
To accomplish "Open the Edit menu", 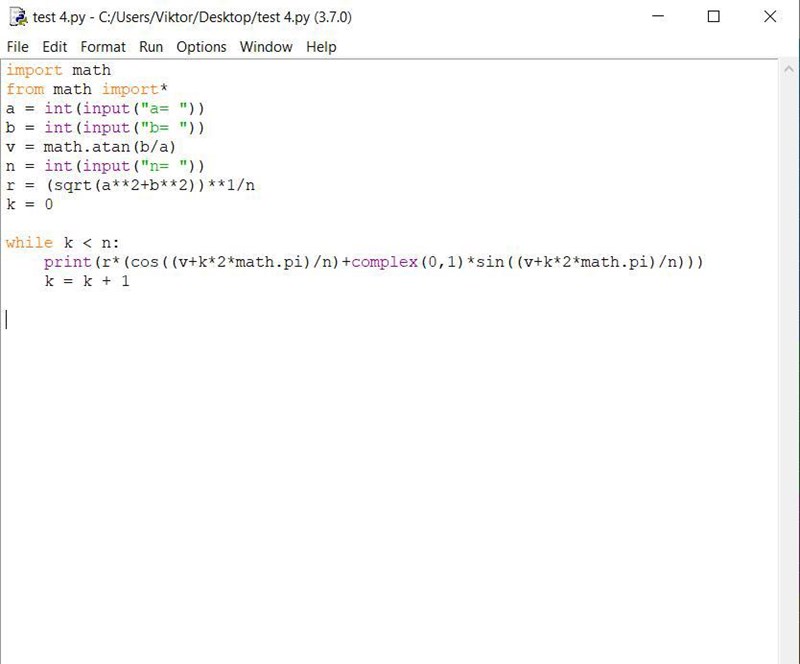I will pyautogui.click(x=55, y=47).
